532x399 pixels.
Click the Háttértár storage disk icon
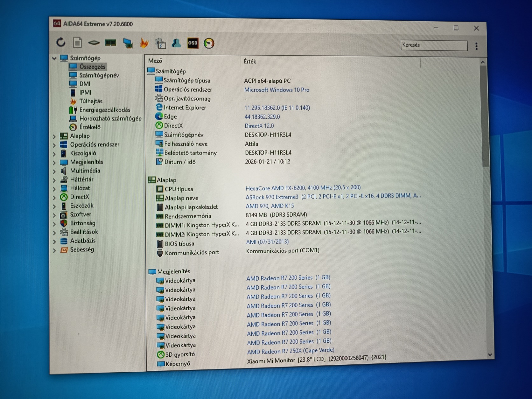(64, 179)
